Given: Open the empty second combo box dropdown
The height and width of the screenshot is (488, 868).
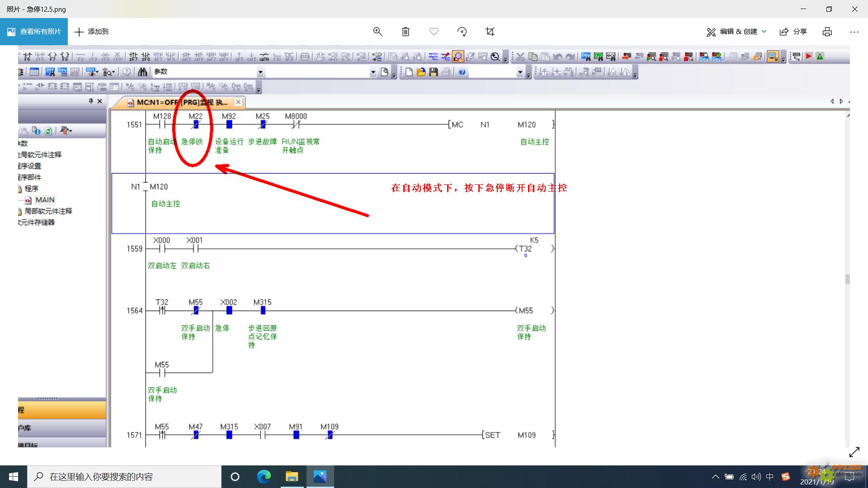Looking at the screenshot, I should [x=373, y=72].
